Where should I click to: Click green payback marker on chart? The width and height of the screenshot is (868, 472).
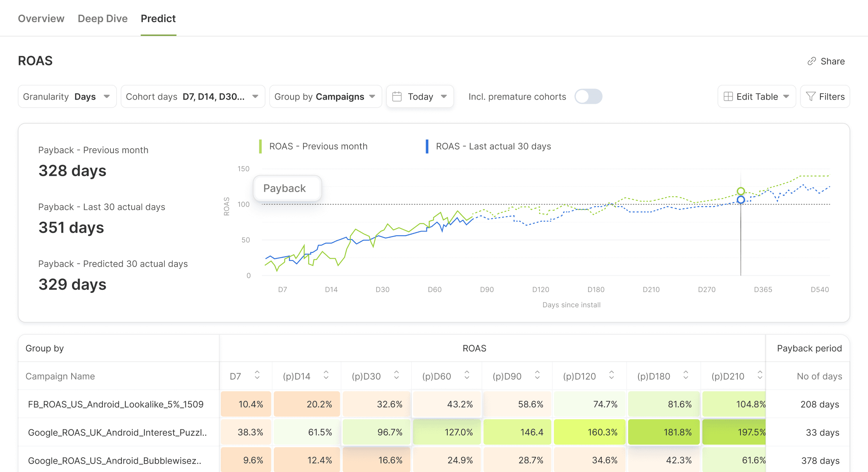pyautogui.click(x=740, y=191)
